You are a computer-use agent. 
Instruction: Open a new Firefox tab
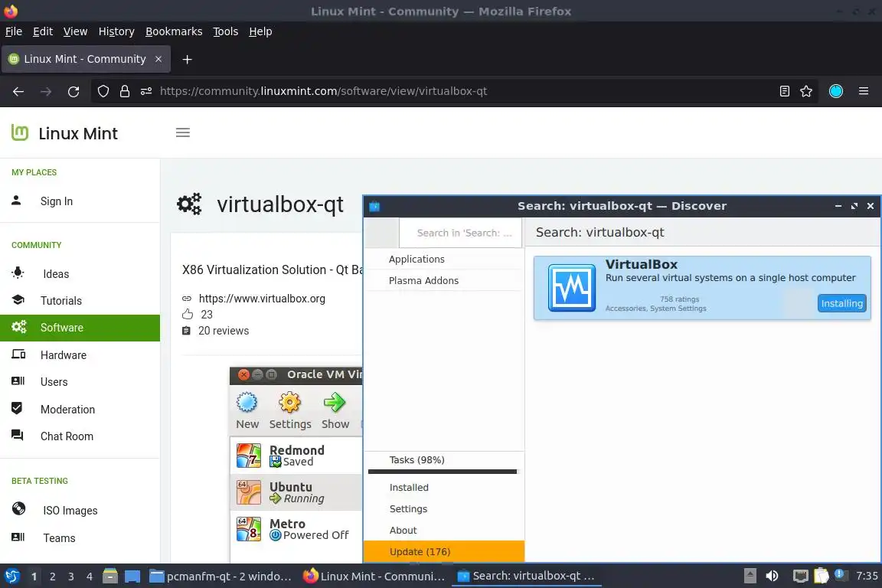pyautogui.click(x=188, y=59)
